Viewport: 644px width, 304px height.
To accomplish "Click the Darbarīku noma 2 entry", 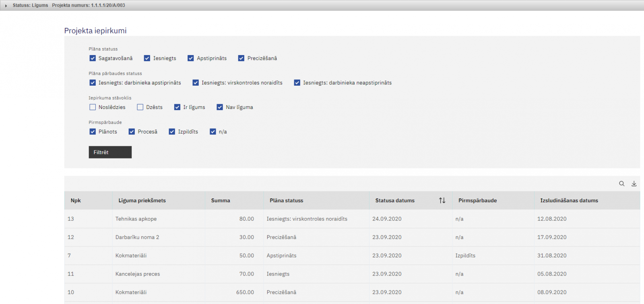I will [x=137, y=237].
